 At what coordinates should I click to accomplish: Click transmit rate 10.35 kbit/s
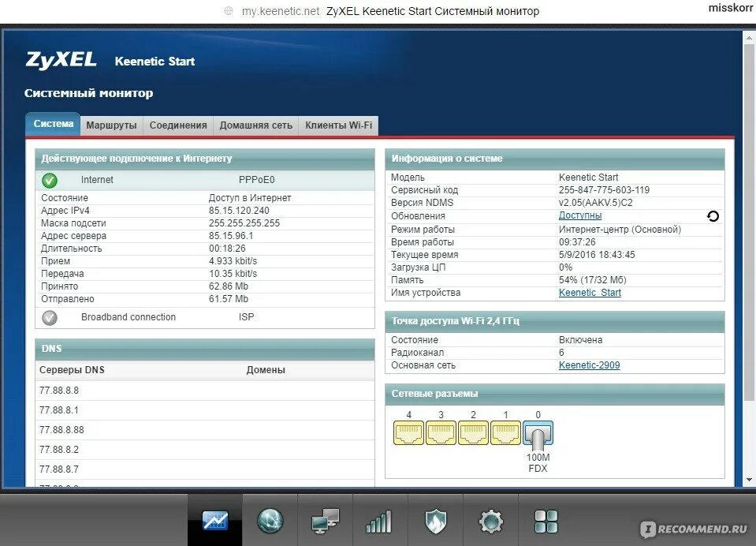[233, 273]
